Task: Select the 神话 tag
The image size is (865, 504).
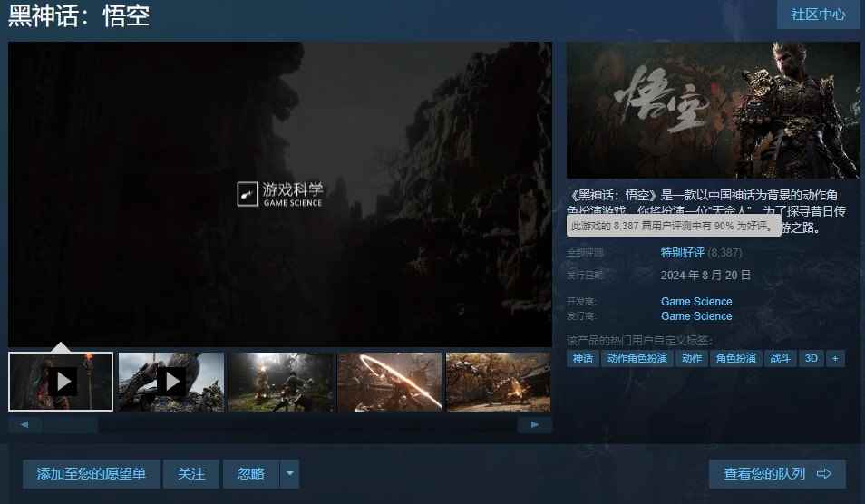Action: point(583,358)
